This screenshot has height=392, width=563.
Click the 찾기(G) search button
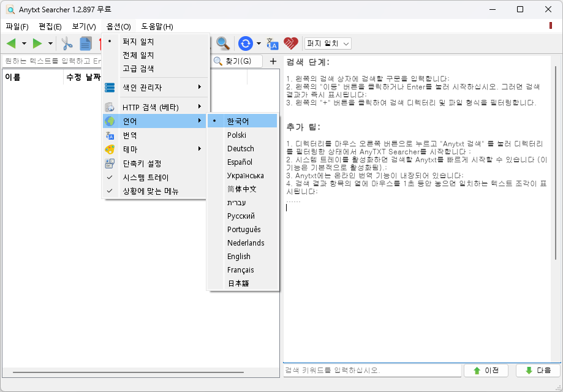coord(237,61)
